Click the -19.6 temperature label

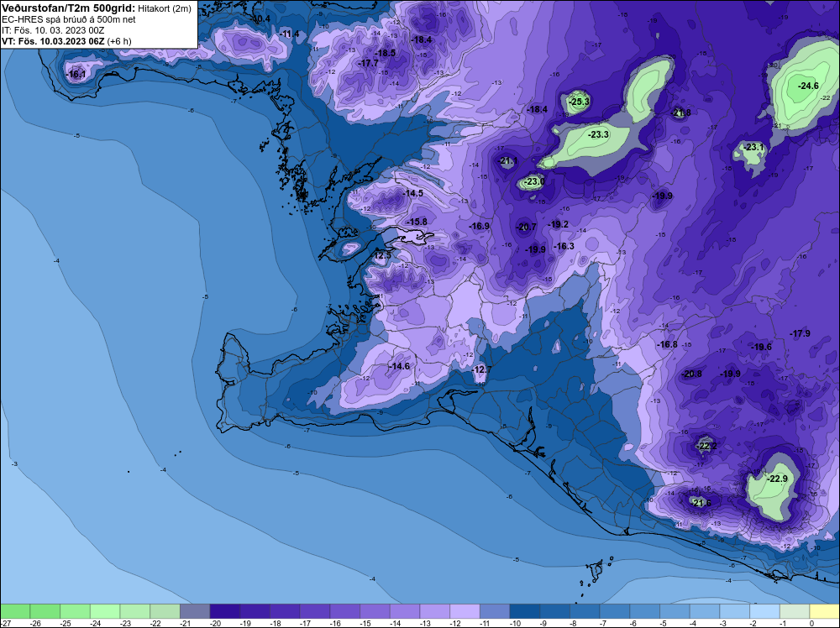(x=761, y=347)
